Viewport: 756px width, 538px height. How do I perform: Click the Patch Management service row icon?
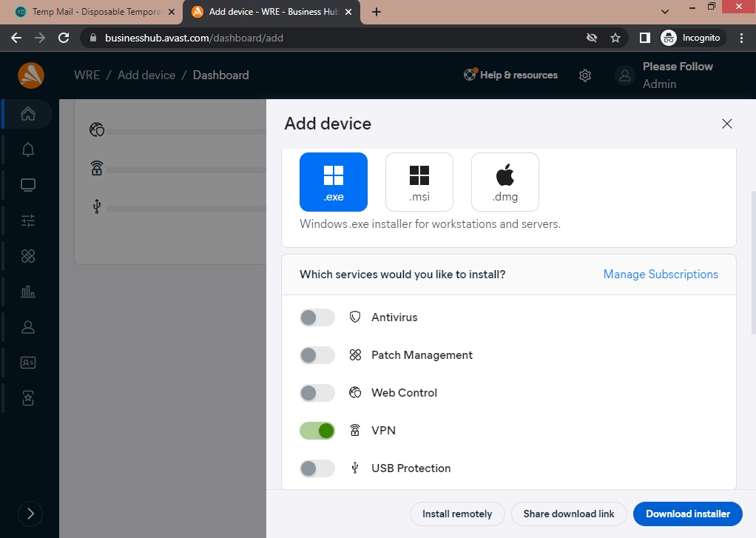355,355
